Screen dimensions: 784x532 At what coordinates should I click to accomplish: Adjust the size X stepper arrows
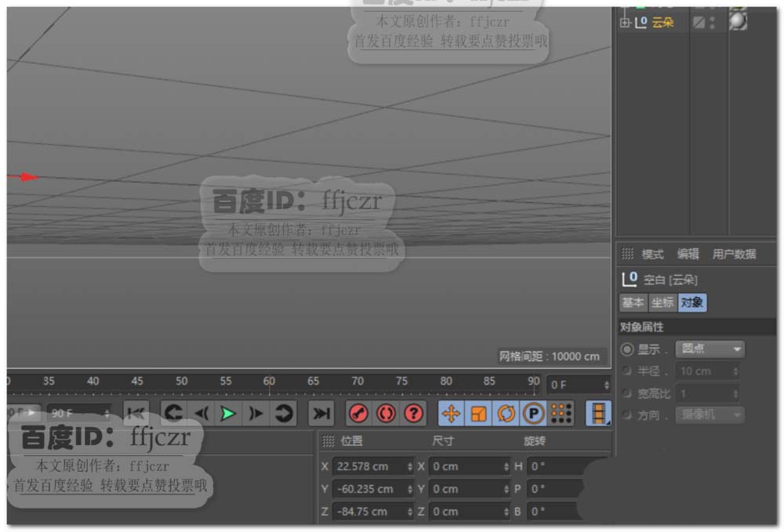[x=506, y=466]
